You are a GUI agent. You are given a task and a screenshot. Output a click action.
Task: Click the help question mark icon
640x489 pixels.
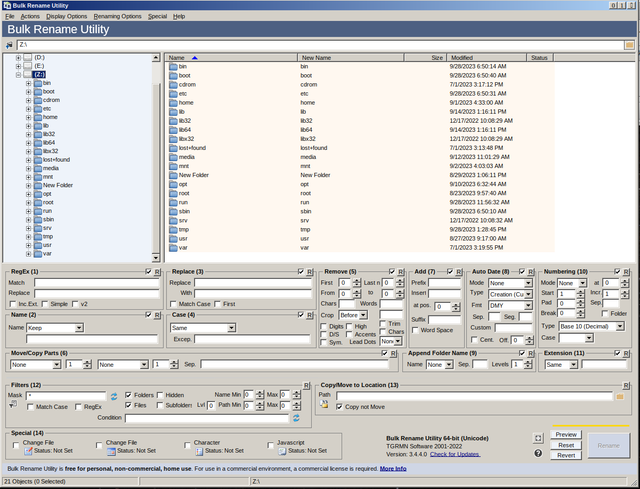[x=538, y=453]
